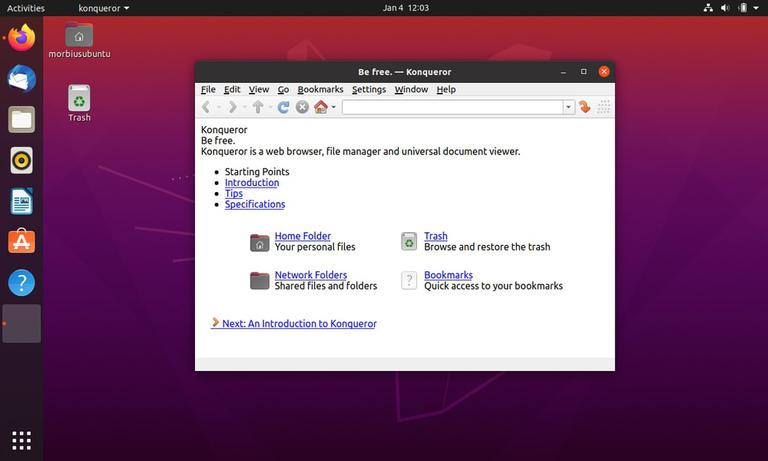Open the forward history dropdown arrow

(244, 107)
